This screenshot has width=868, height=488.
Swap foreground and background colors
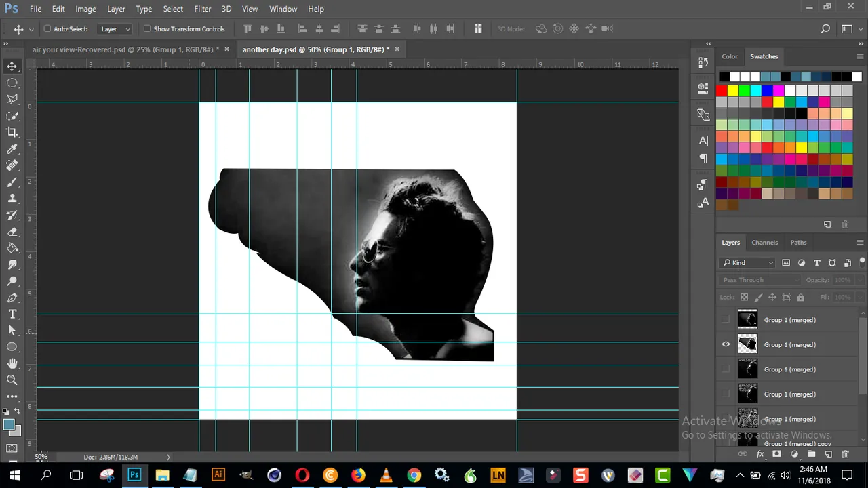point(17,411)
